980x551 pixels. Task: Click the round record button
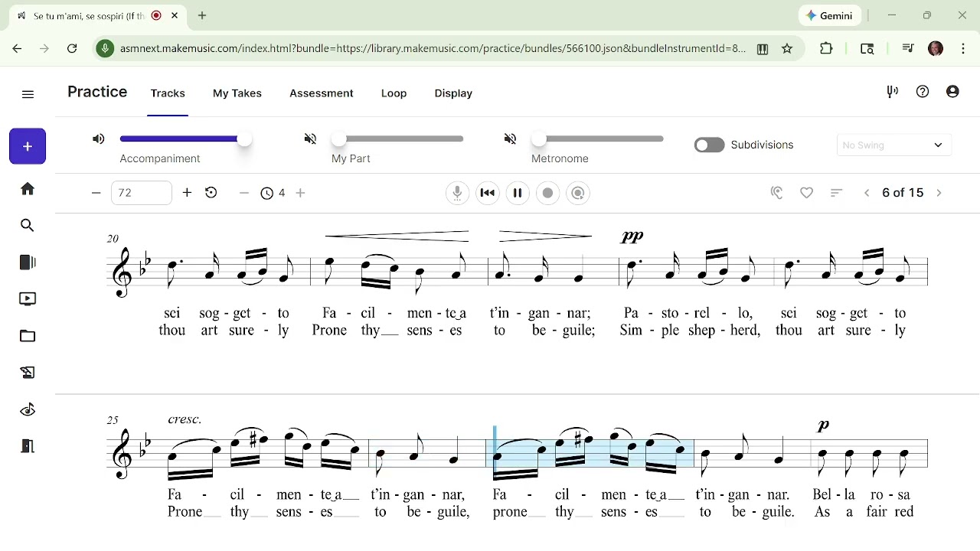(548, 193)
